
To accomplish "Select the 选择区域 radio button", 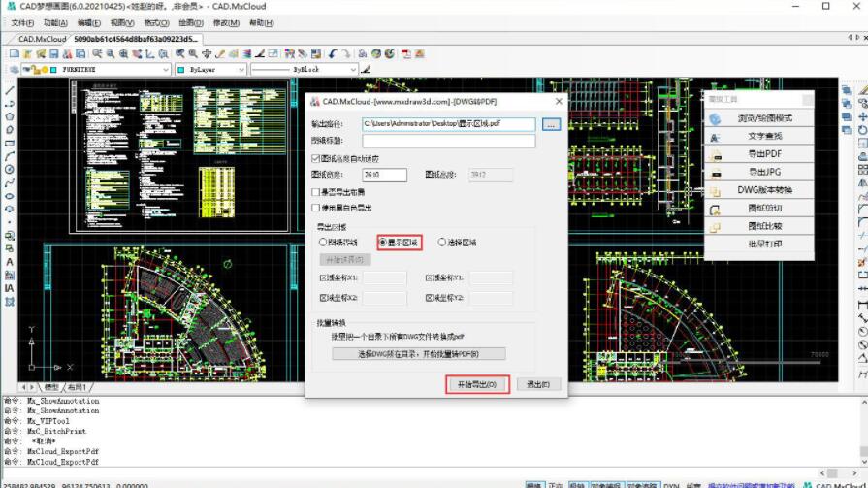I will point(442,243).
